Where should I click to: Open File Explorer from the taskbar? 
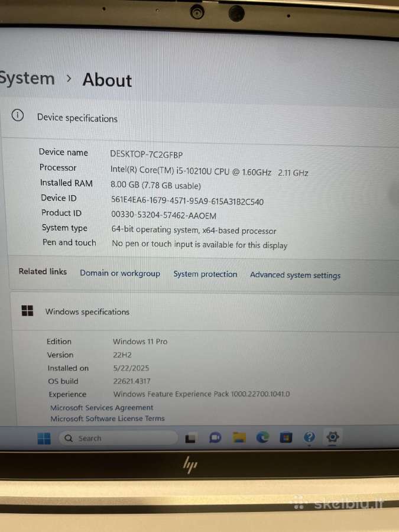pos(239,437)
